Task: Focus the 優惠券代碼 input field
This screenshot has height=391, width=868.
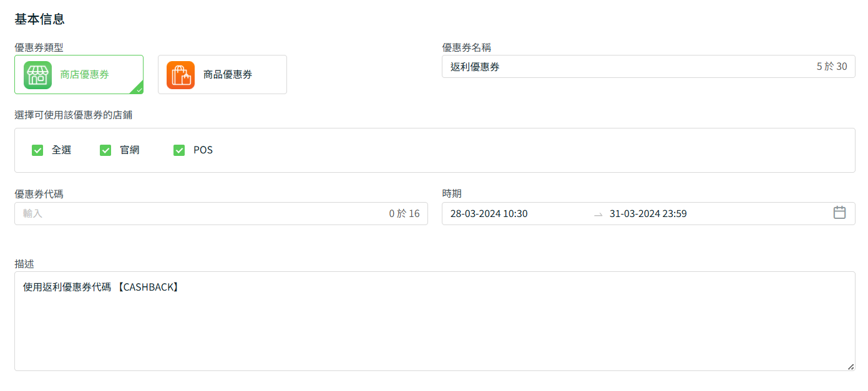Action: coord(200,214)
